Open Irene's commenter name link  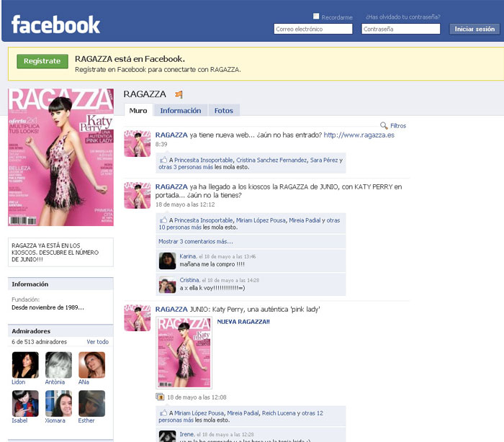[x=186, y=434]
